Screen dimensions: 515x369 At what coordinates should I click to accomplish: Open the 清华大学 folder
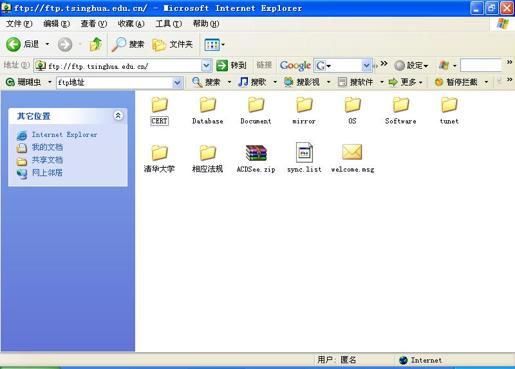159,159
